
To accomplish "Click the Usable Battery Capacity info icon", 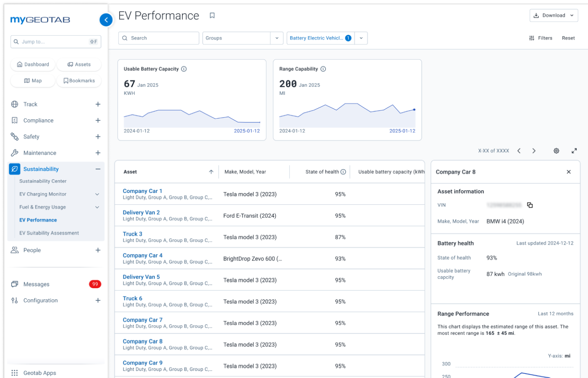I will pyautogui.click(x=184, y=69).
